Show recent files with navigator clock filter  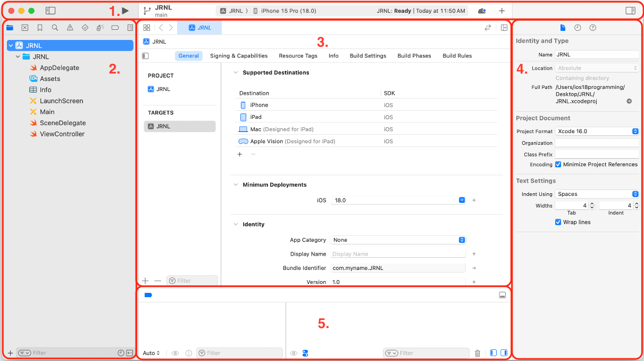click(121, 353)
